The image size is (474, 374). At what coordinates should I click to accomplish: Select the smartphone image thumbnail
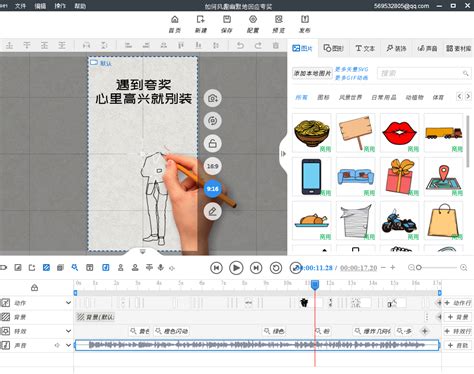click(312, 177)
